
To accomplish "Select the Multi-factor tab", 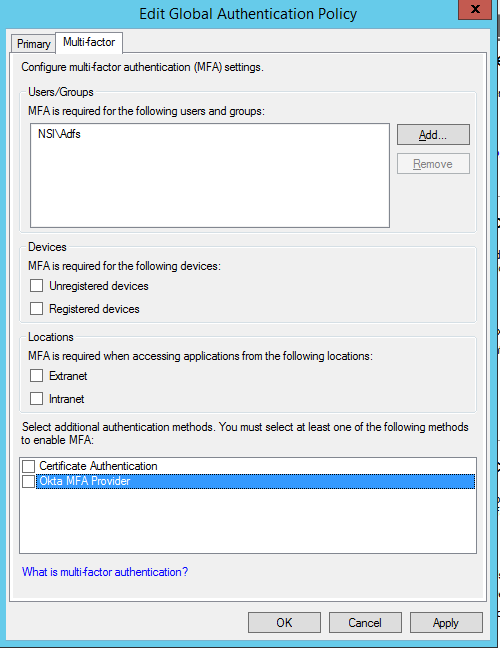I will pyautogui.click(x=89, y=42).
